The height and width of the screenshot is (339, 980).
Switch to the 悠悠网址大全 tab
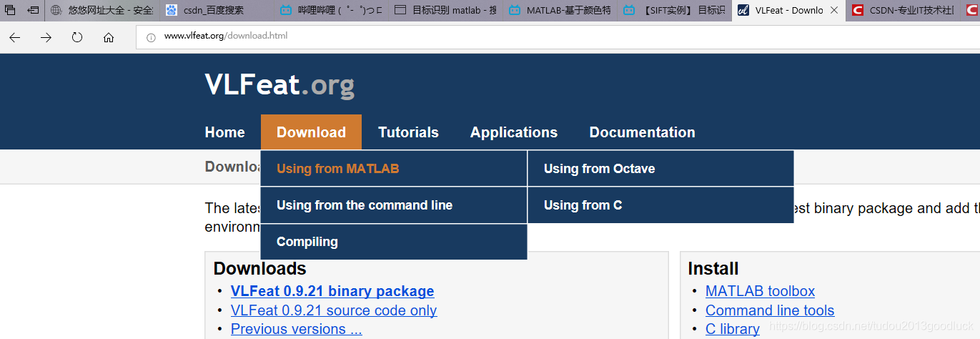(x=101, y=10)
